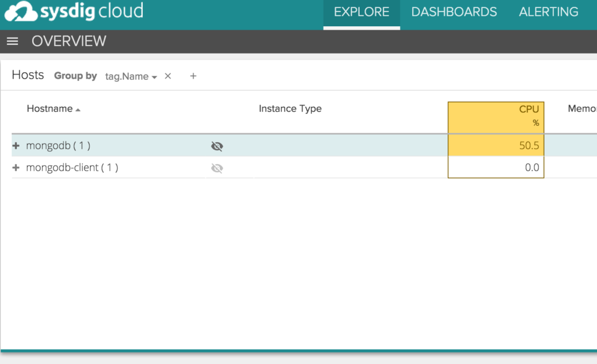Toggle visibility of the mongodb row
Viewport: 597px width, 364px height.
[217, 146]
